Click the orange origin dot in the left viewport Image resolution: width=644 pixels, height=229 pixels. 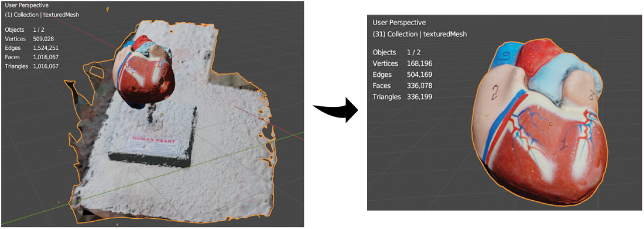[162, 115]
